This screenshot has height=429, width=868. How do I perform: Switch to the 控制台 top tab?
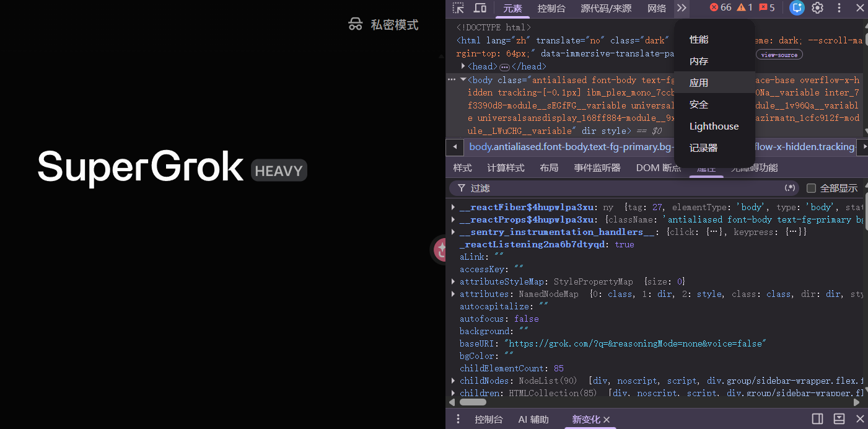551,8
